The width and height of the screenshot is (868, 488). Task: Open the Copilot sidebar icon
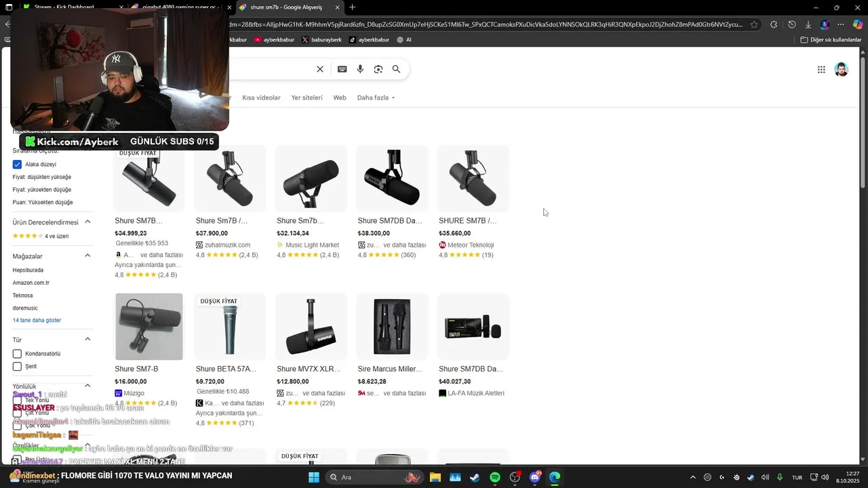click(858, 24)
